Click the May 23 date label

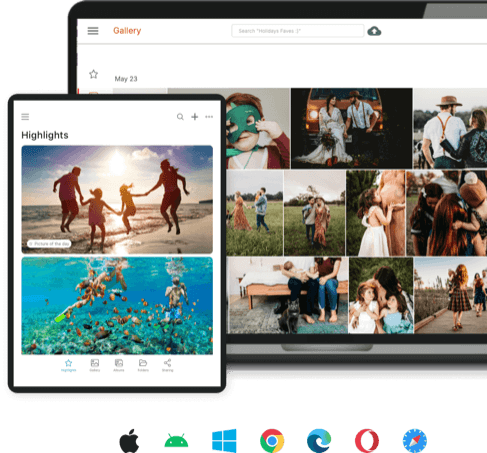[126, 79]
